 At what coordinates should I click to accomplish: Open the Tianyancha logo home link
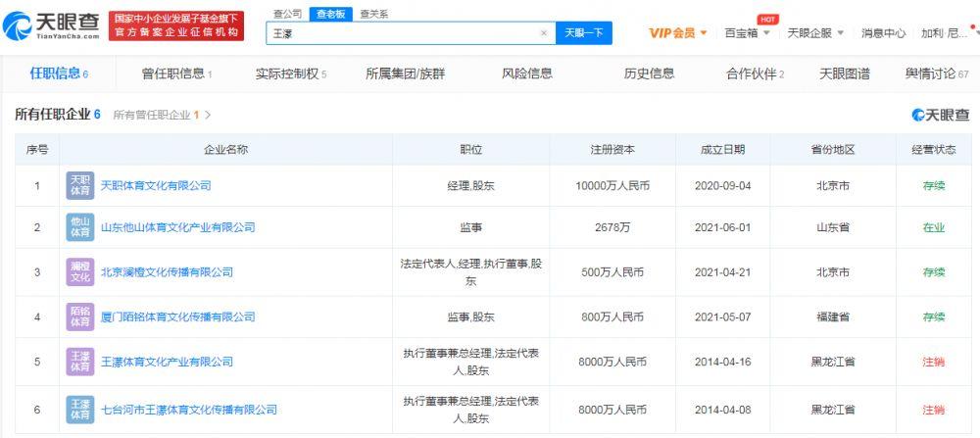point(51,25)
